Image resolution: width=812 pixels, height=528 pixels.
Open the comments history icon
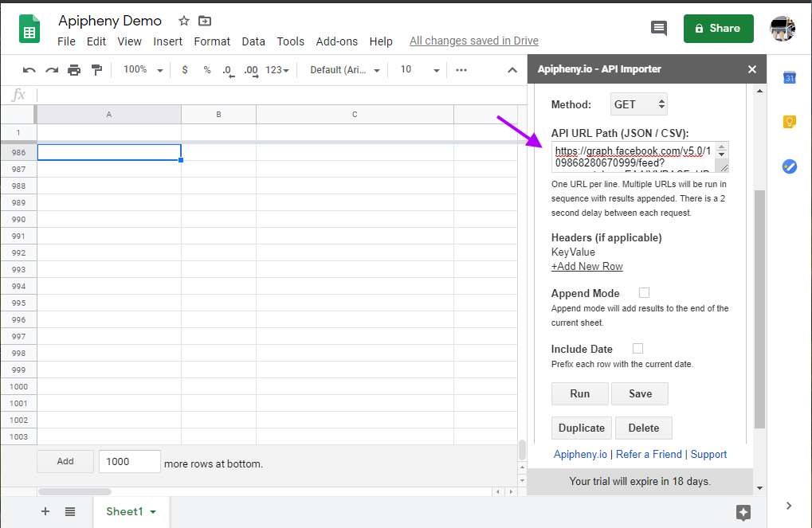click(659, 28)
